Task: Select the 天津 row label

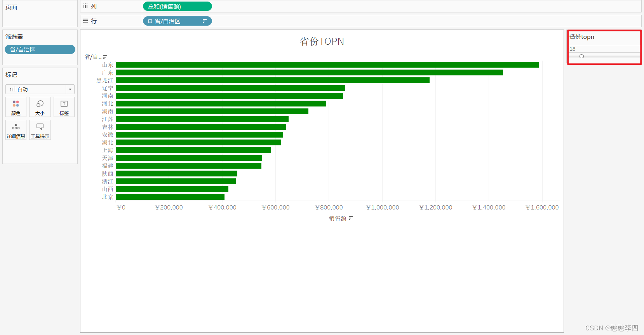Action: [x=108, y=158]
